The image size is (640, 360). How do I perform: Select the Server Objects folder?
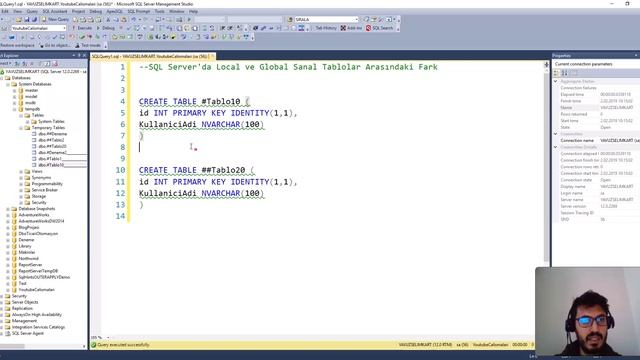click(x=25, y=302)
